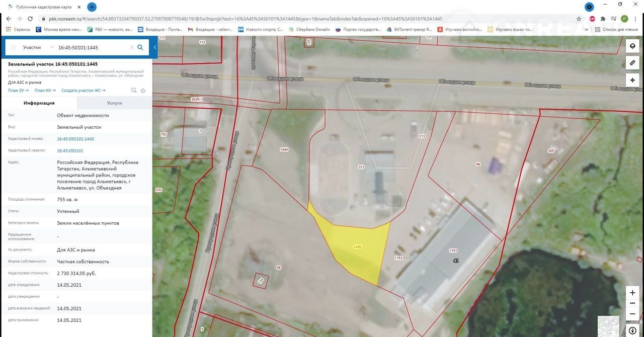The width and height of the screenshot is (644, 337).
Task: Expand the three-dots zoom options button
Action: 632,303
